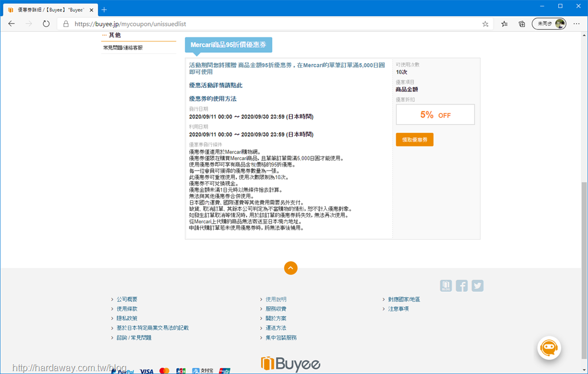Open the 諮詢 / 常見問題 footer link
588x374 pixels.
(x=134, y=338)
